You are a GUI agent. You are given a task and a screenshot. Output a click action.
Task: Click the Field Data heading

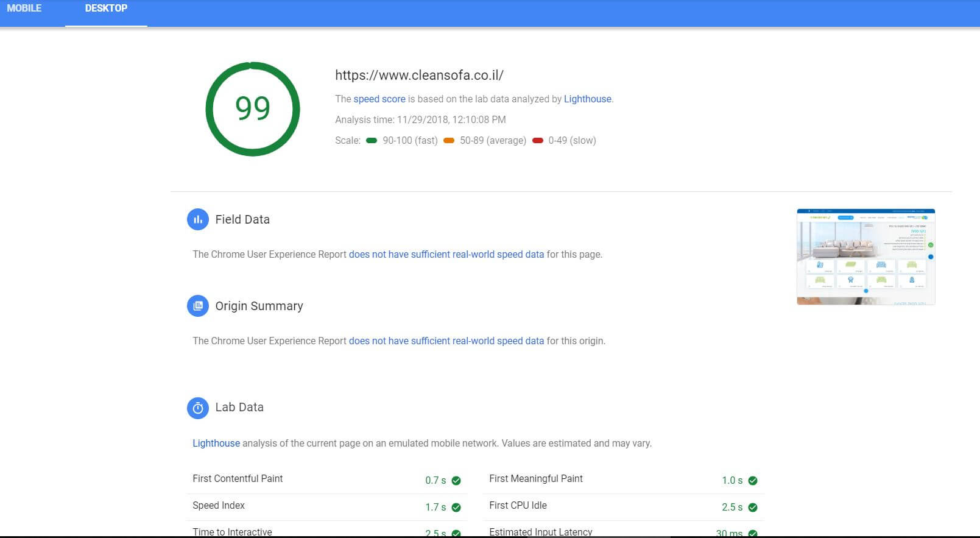[242, 219]
